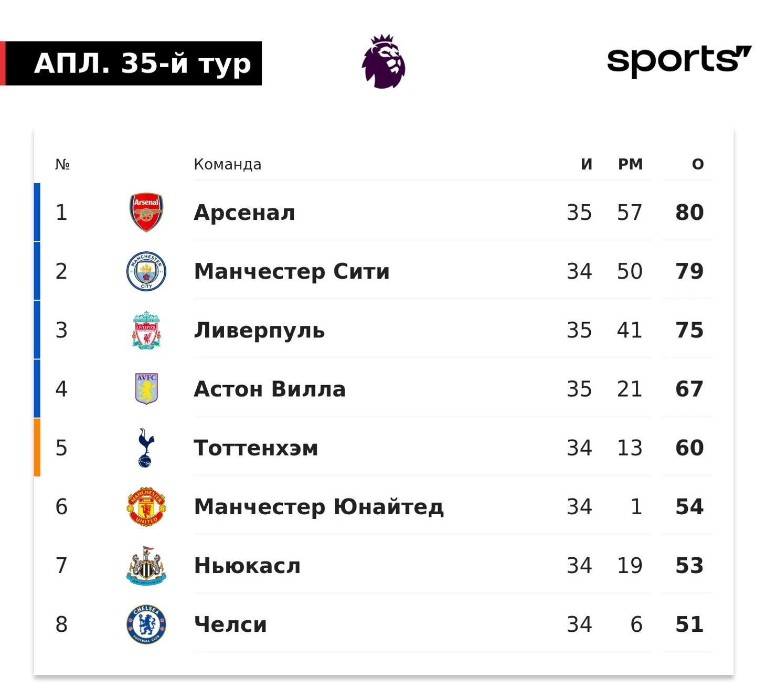The height and width of the screenshot is (700, 766).
Task: Click the Aston Villa AVFC crest
Action: [x=146, y=389]
